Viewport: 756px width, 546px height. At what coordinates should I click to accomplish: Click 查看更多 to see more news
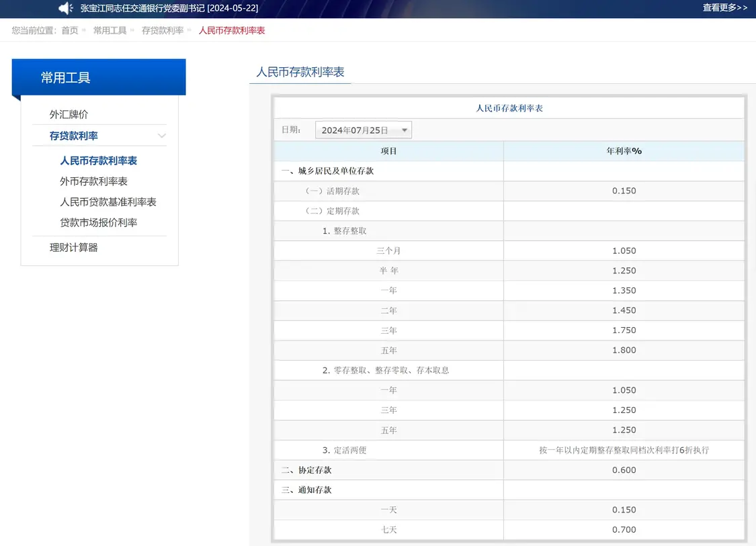coord(724,7)
